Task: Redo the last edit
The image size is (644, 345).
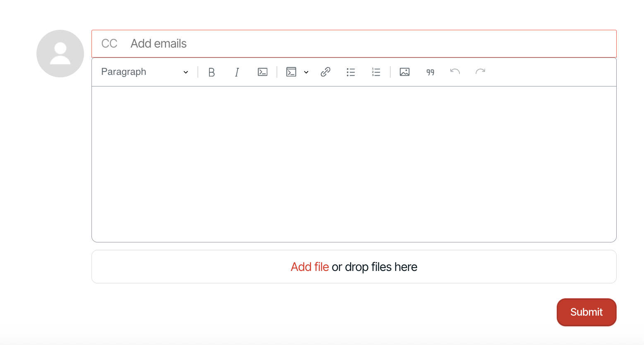Action: pyautogui.click(x=480, y=72)
